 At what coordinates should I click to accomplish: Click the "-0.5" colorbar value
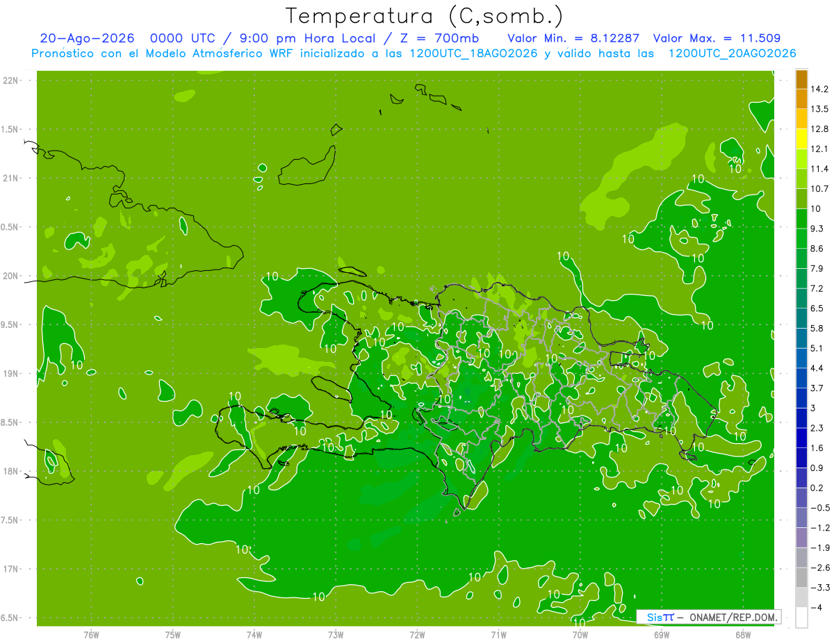819,508
